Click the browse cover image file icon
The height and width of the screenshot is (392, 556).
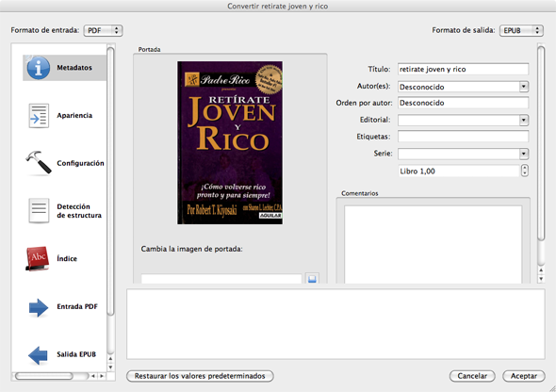[312, 279]
